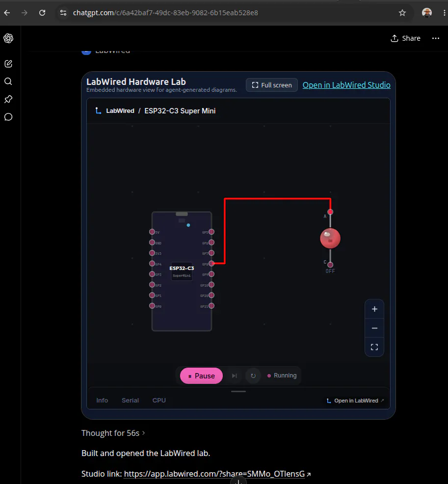Image resolution: width=448 pixels, height=484 pixels.
Task: Select the GP2 pin on board
Action: click(152, 285)
